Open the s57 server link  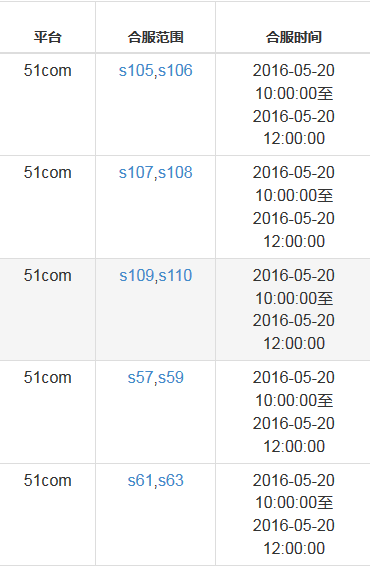click(x=140, y=378)
